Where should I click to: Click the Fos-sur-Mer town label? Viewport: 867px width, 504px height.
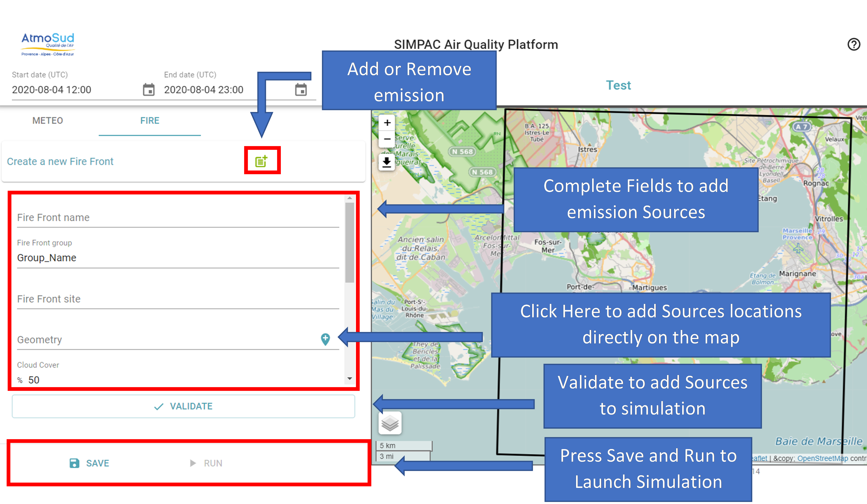pos(548,246)
